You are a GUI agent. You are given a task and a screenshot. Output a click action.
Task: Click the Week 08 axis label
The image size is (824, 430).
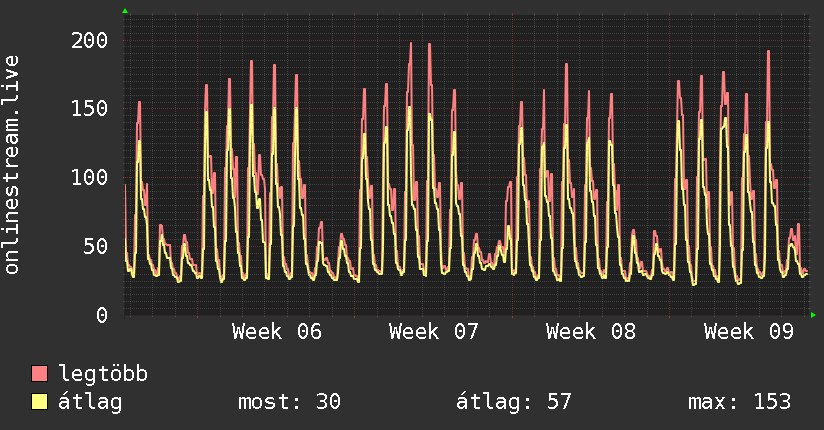pyautogui.click(x=591, y=332)
